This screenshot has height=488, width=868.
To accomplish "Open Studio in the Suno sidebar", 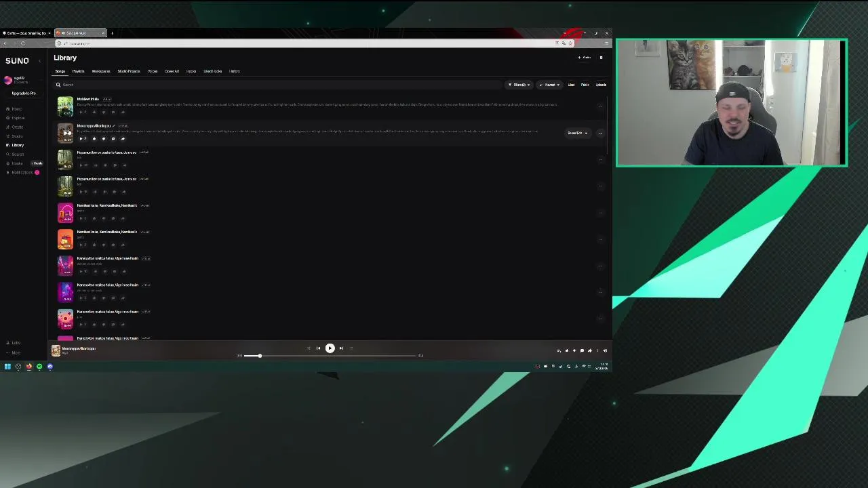I will point(16,136).
